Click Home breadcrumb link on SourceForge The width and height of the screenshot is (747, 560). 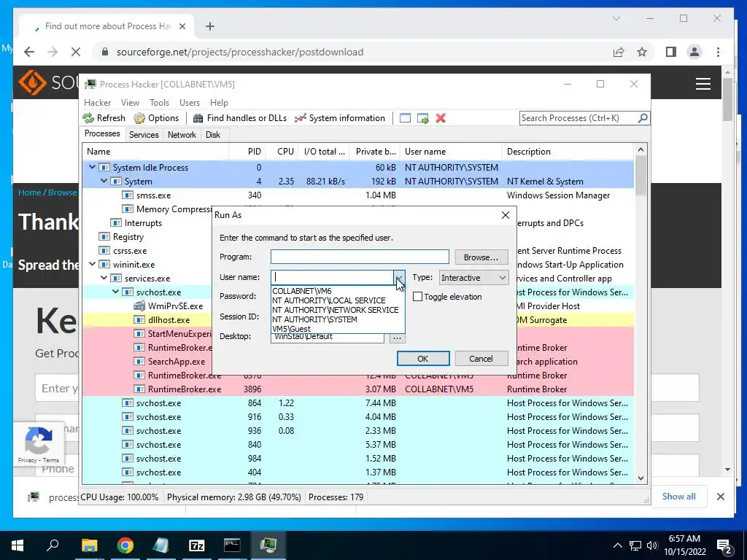click(29, 192)
